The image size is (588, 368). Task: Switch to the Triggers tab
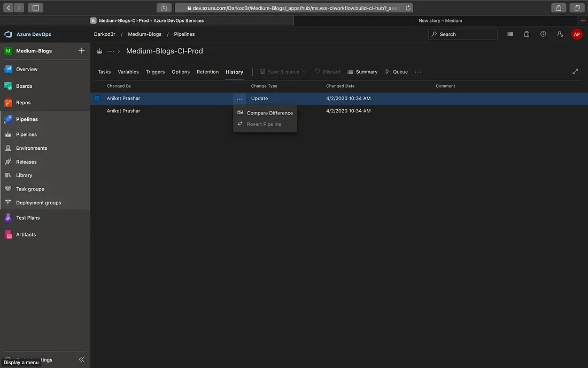[155, 72]
